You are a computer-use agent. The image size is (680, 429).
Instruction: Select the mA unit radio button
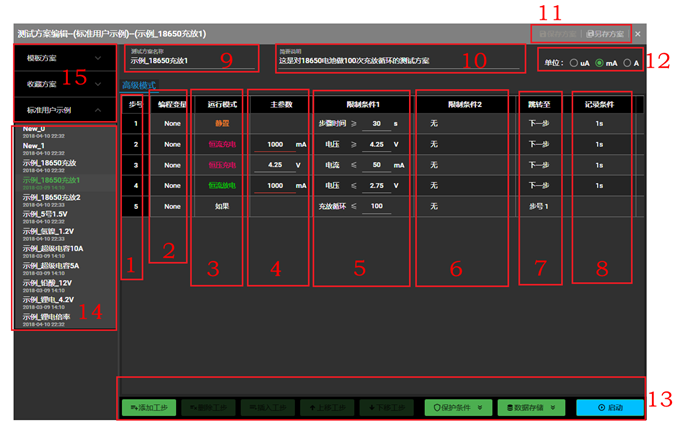tap(599, 62)
